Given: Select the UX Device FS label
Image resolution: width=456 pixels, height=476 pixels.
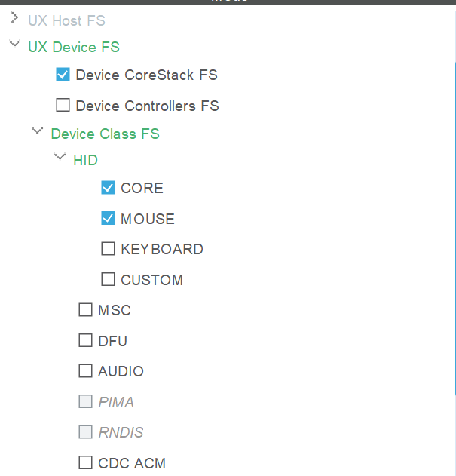Looking at the screenshot, I should tap(74, 47).
